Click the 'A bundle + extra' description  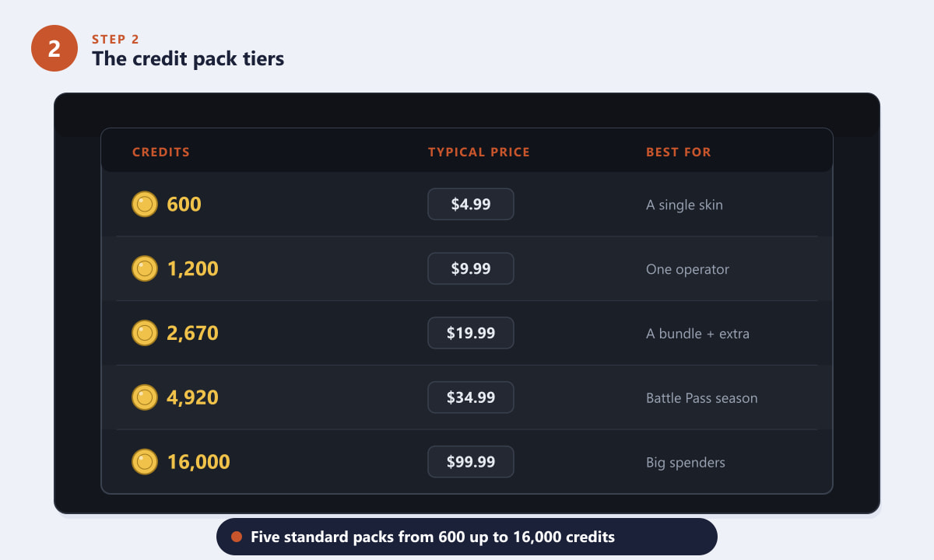(697, 334)
